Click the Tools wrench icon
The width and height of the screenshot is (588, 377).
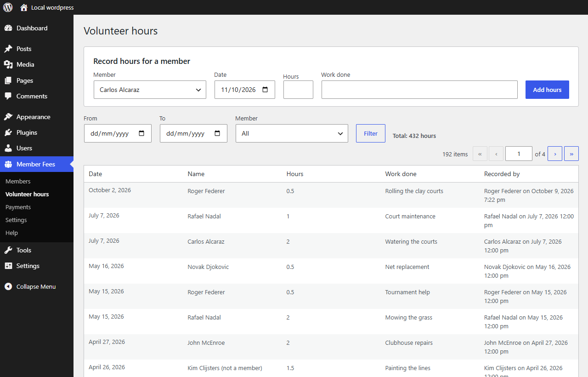[x=8, y=250]
